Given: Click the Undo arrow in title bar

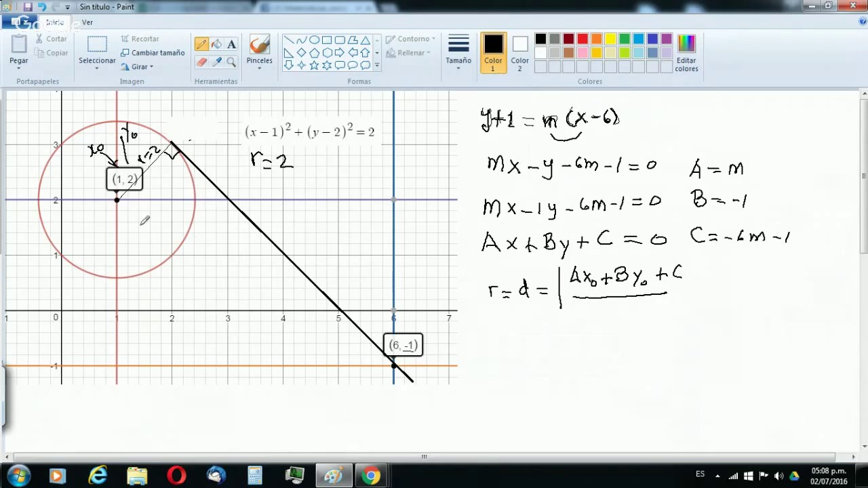Looking at the screenshot, I should point(42,7).
